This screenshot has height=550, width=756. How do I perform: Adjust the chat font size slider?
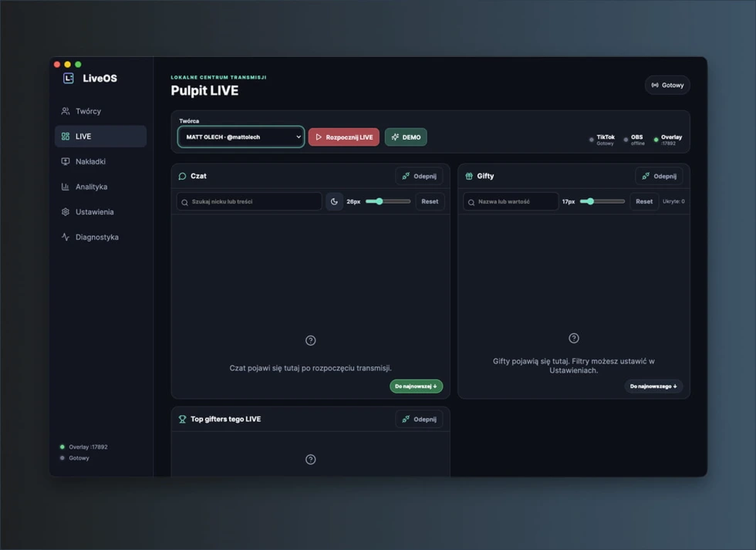click(x=388, y=201)
